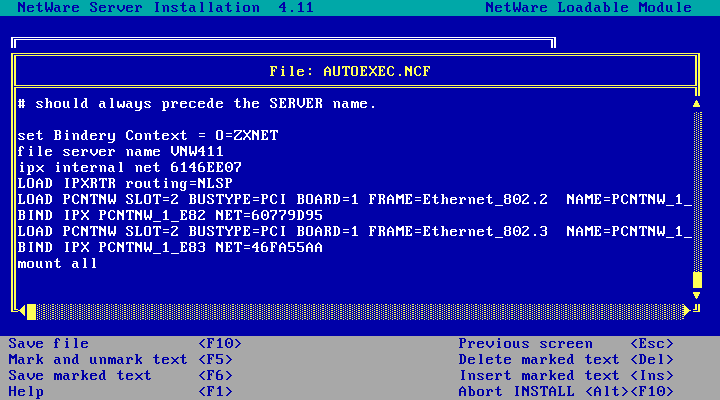The width and height of the screenshot is (720, 400).
Task: Click the LOAD PCNTNW Ethernet_802.3 line
Action: click(354, 232)
